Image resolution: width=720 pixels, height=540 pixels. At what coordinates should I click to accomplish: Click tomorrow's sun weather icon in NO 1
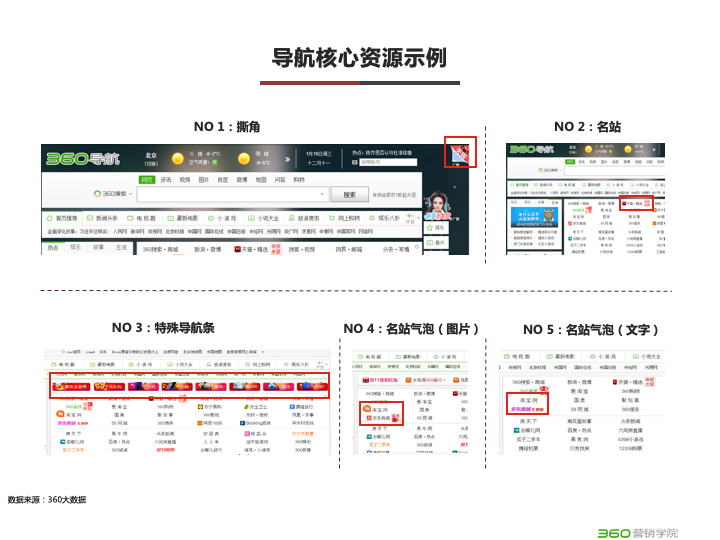coord(244,158)
